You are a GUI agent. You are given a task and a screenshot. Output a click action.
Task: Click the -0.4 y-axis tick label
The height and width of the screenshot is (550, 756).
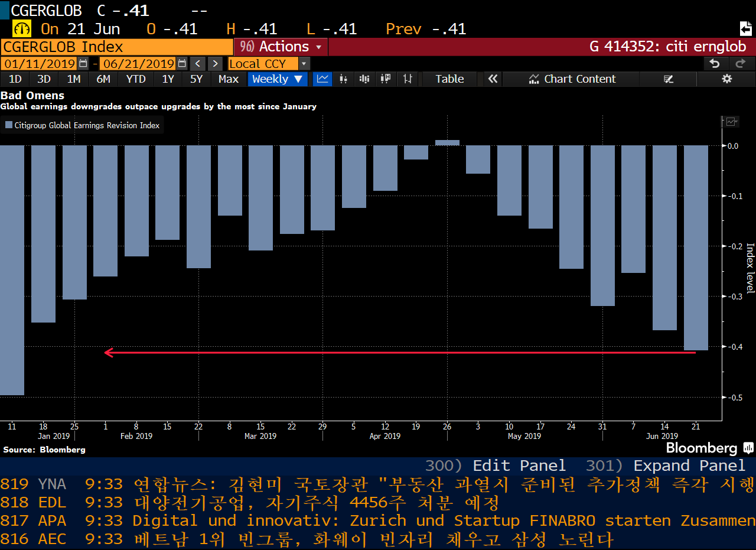[735, 347]
